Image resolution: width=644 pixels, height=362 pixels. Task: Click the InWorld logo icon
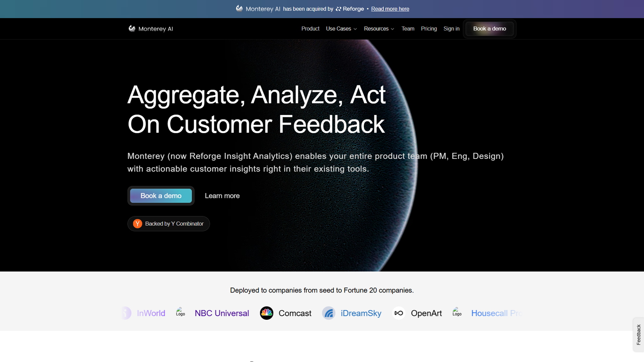tap(126, 313)
